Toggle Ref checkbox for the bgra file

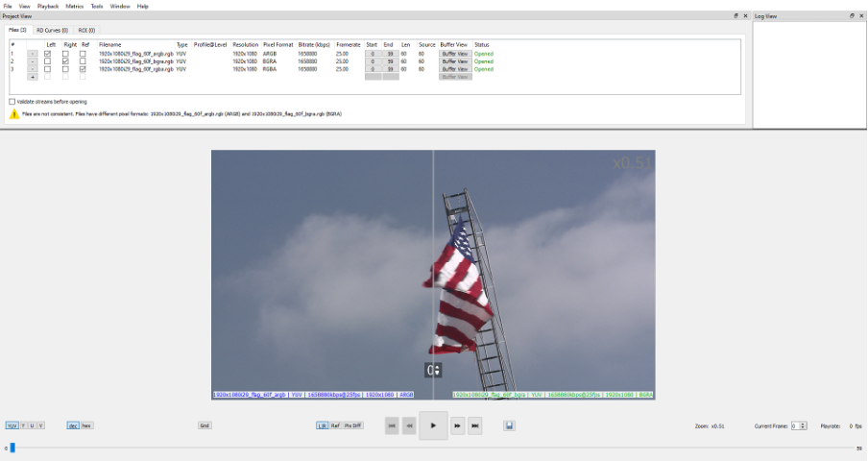(x=83, y=61)
